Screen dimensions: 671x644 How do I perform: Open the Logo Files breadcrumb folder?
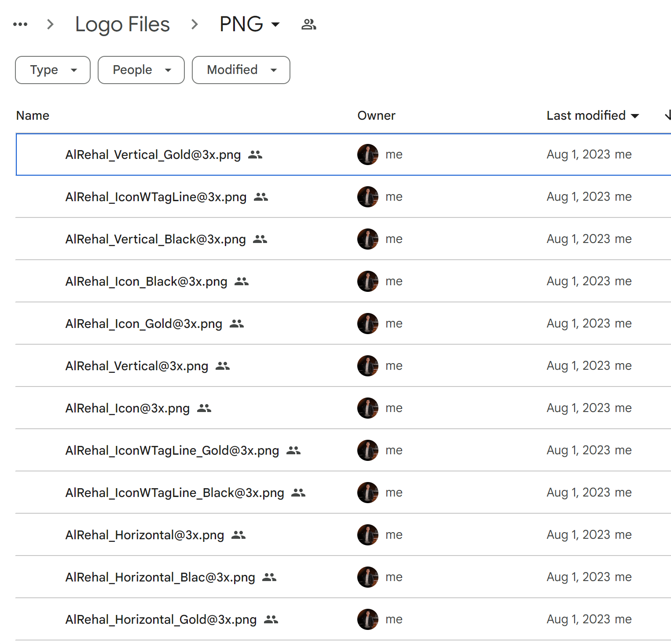click(122, 24)
